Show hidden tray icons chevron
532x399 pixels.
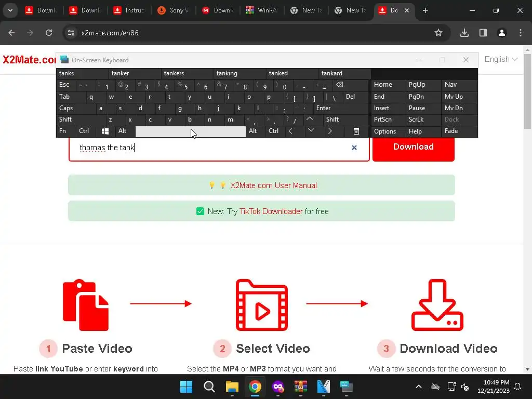point(419,387)
